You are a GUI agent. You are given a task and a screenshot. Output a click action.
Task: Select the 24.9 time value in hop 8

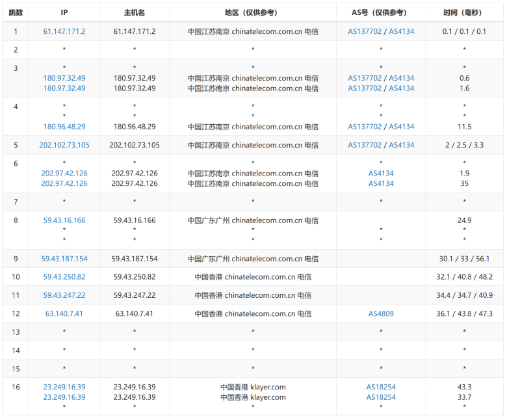464,220
